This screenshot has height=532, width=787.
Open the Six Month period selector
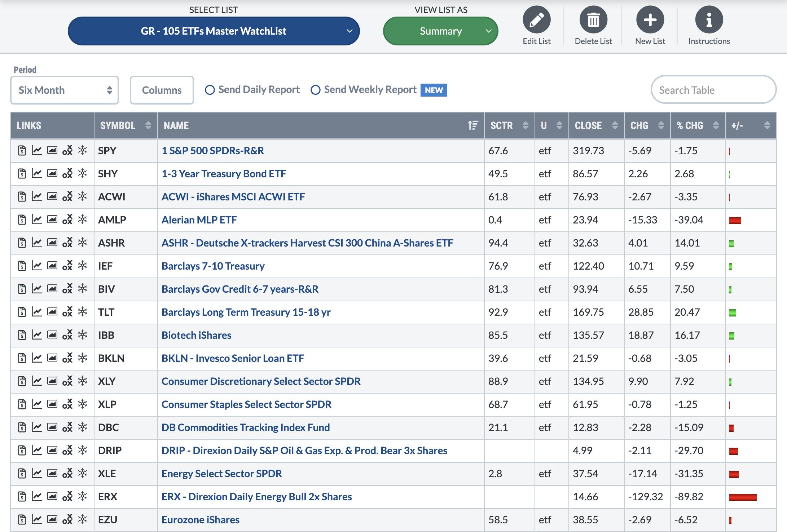pyautogui.click(x=65, y=90)
